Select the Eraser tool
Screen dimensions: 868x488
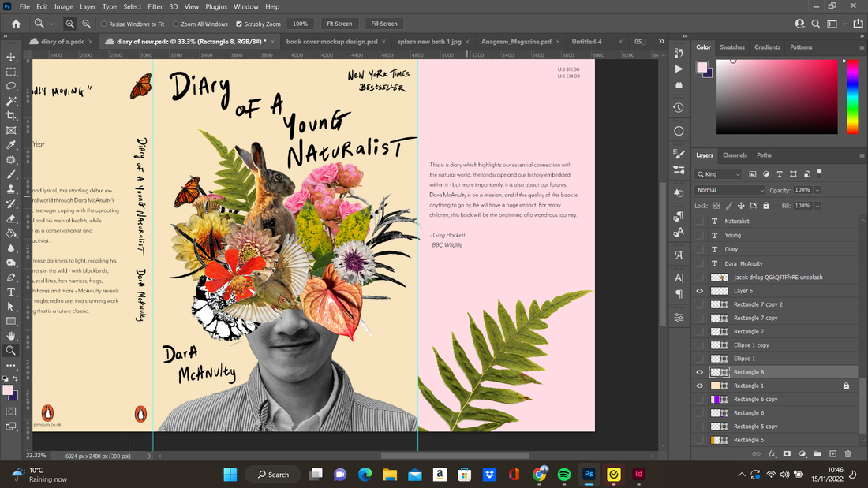coord(10,218)
